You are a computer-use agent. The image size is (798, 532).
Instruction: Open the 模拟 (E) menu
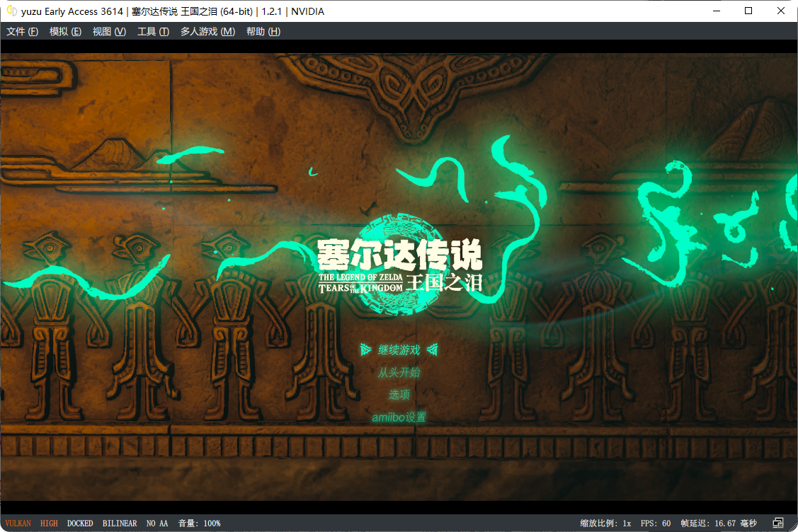(65, 32)
